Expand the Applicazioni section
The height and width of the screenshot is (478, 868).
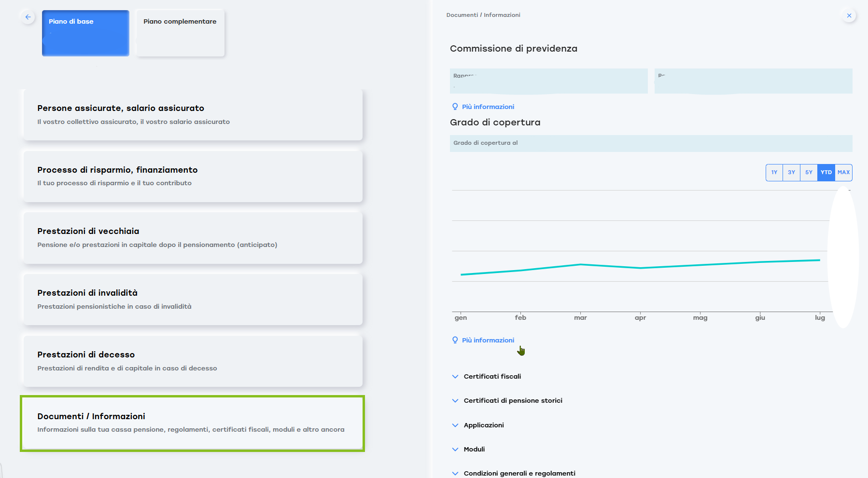coord(483,425)
